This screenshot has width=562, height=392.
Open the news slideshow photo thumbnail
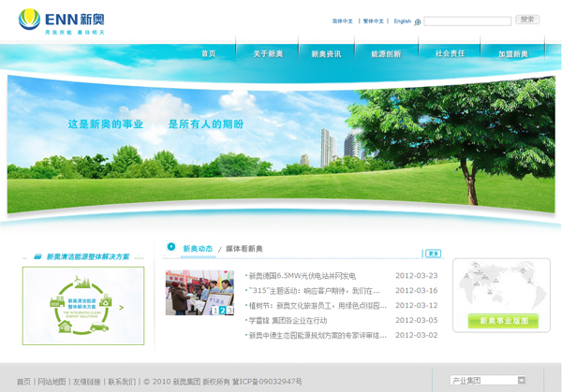tap(200, 293)
